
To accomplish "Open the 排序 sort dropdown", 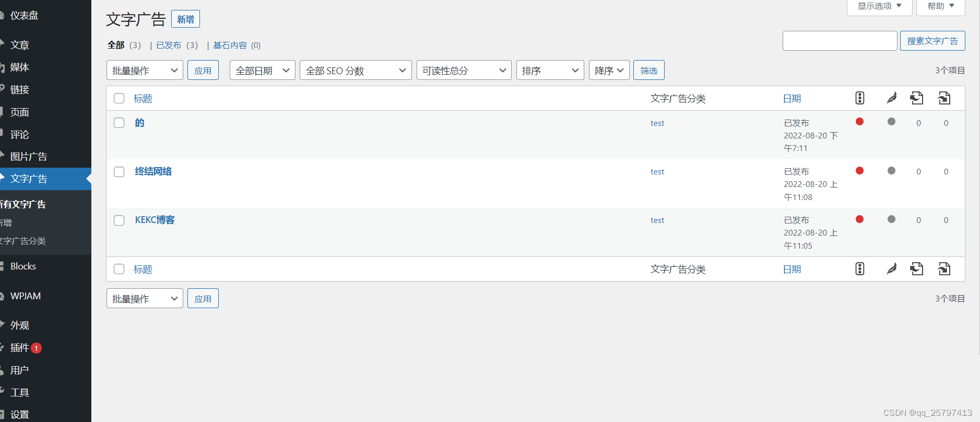I will click(x=550, y=70).
